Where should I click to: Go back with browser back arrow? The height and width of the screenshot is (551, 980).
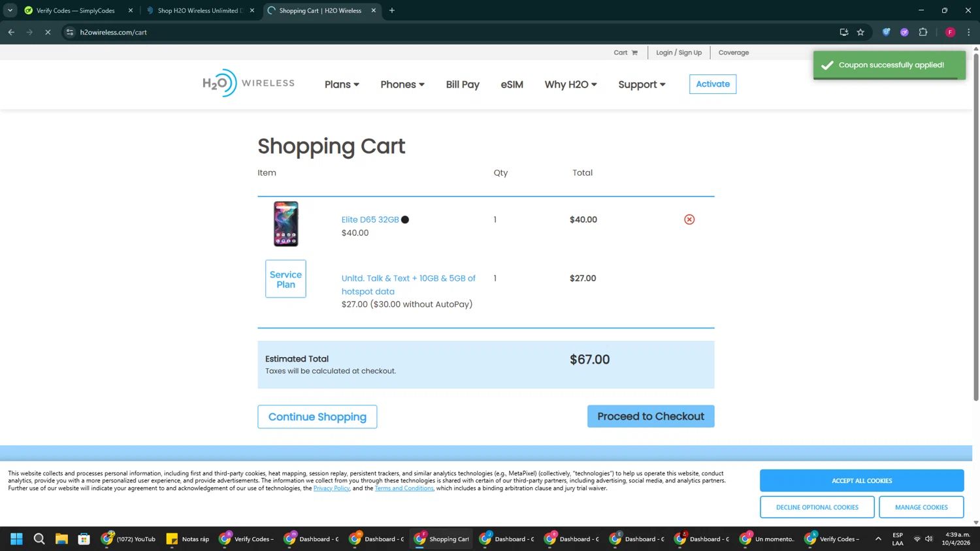click(11, 32)
